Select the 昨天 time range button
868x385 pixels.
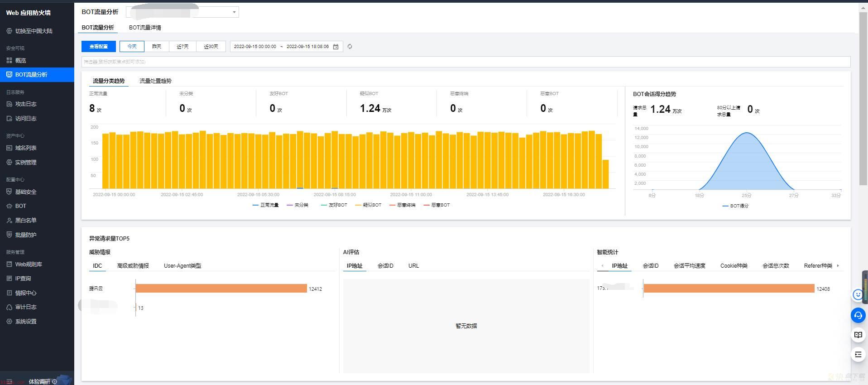point(157,46)
